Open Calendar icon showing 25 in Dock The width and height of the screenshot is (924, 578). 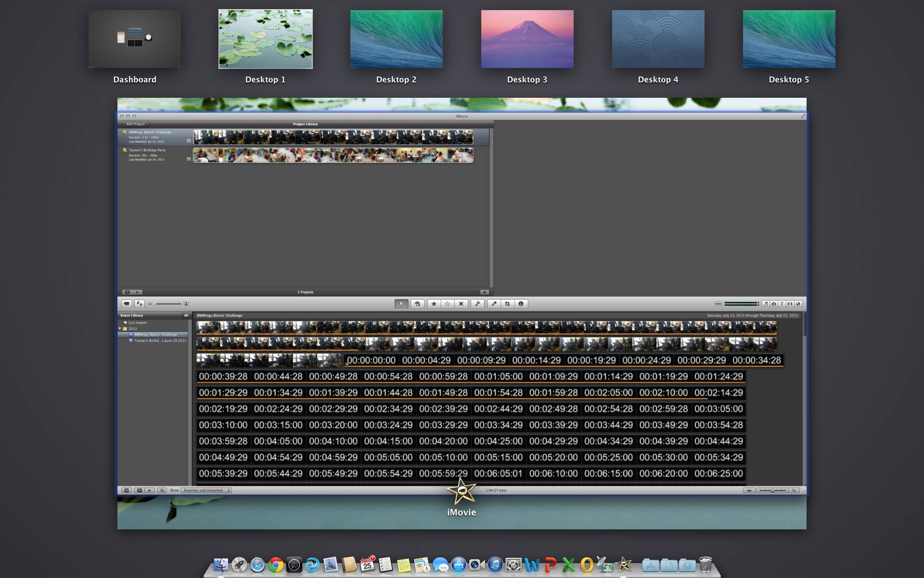367,565
